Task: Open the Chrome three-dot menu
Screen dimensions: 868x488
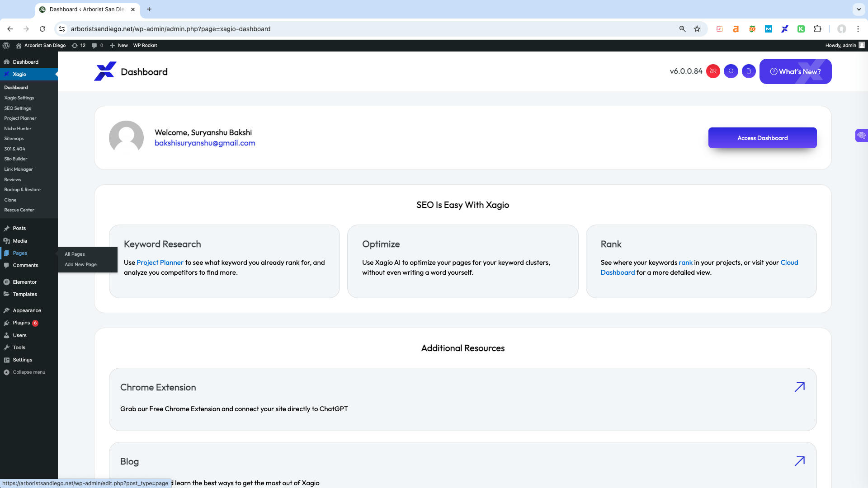Action: pos(858,29)
